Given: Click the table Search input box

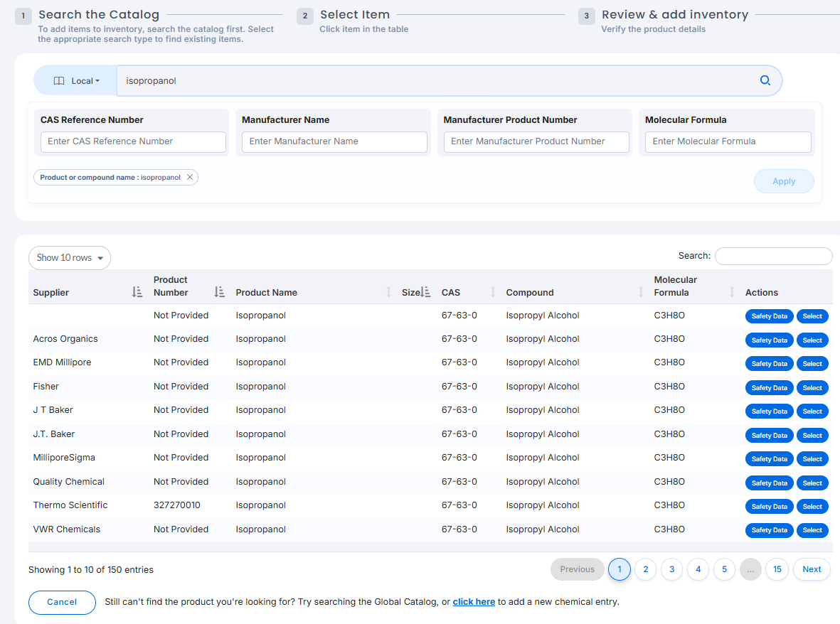Looking at the screenshot, I should pos(774,256).
